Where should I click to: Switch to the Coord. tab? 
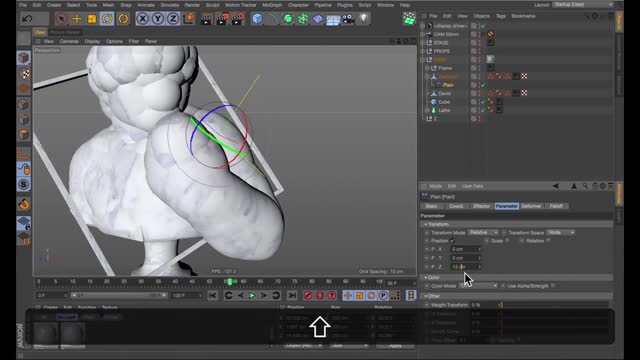point(456,206)
